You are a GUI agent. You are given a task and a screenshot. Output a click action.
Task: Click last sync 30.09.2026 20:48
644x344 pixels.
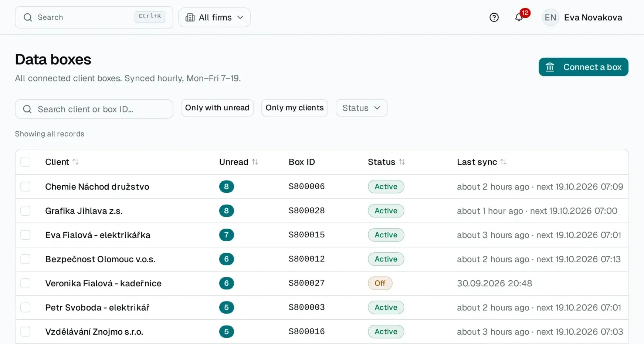[494, 283]
